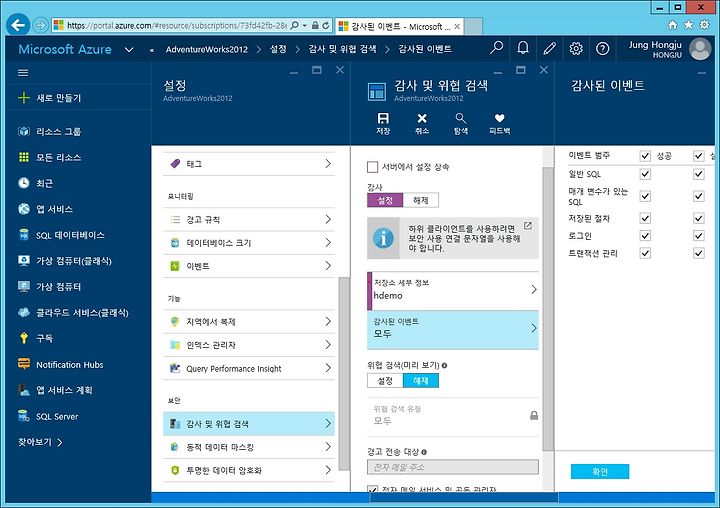Open 모든 리소스 in sidebar

click(x=58, y=158)
